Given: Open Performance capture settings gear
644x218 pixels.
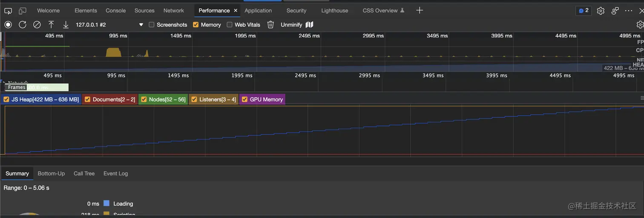Looking at the screenshot, I should tap(640, 25).
